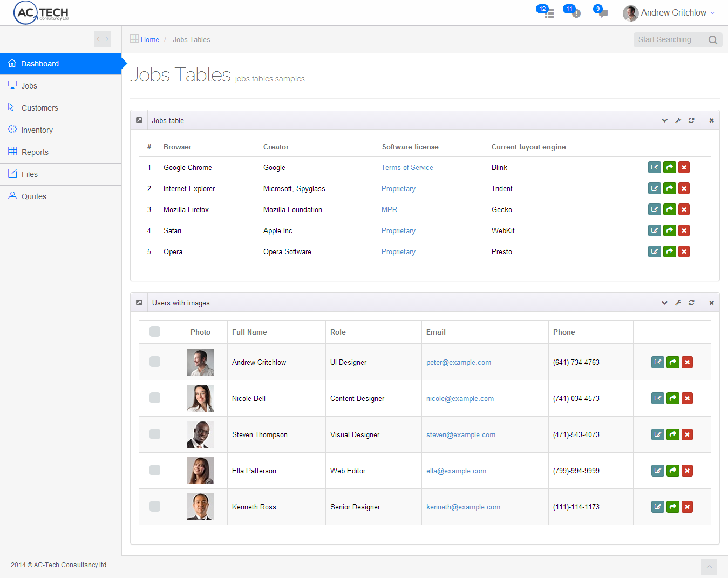
Task: Edit the Google Chrome row
Action: (x=655, y=167)
